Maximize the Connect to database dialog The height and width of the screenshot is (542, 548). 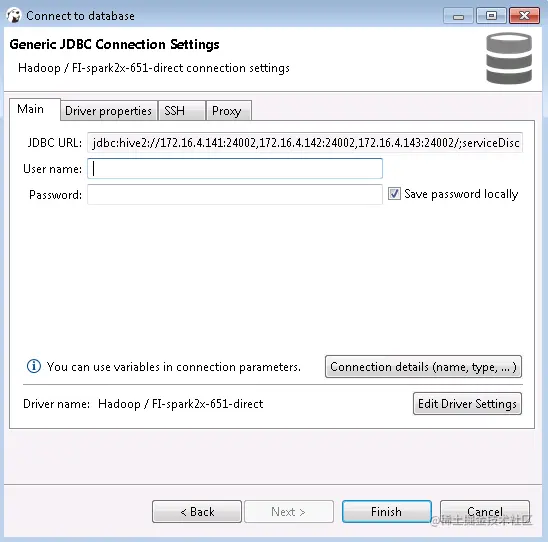pyautogui.click(x=491, y=16)
